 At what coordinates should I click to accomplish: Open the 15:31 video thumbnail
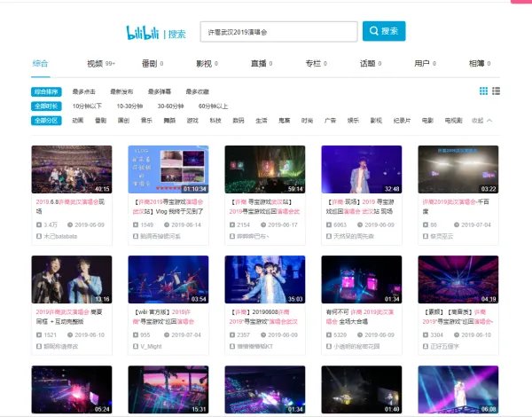click(168, 389)
